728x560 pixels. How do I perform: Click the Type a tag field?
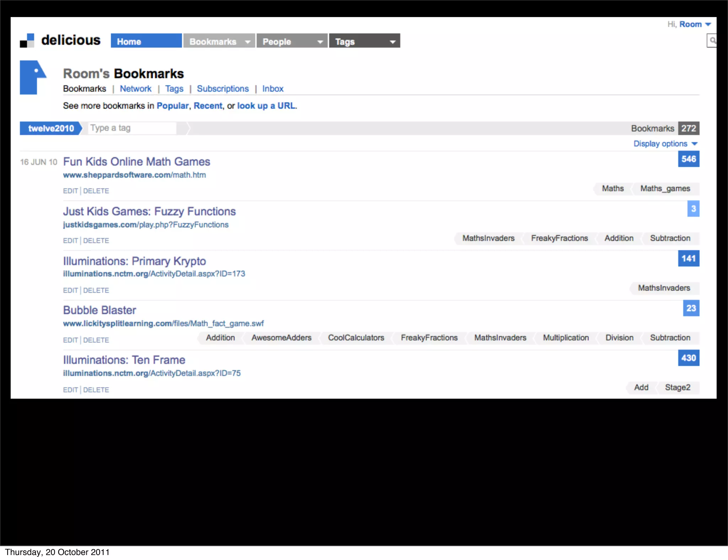pos(132,128)
